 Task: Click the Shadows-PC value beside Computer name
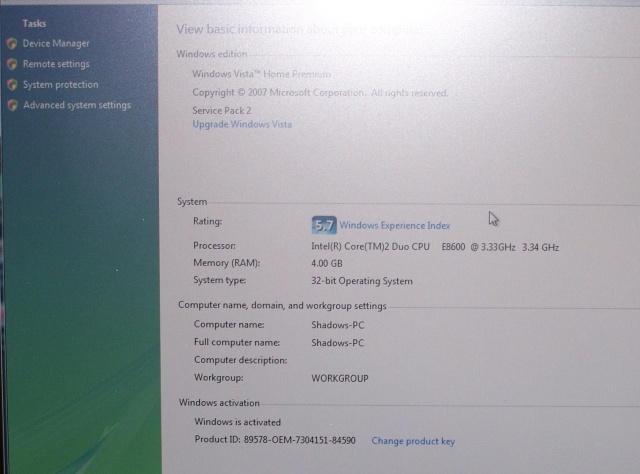click(x=338, y=325)
